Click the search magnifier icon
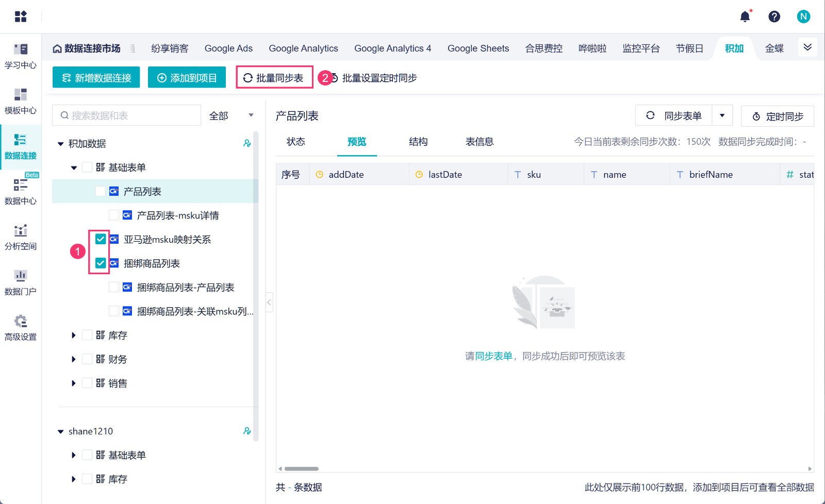Screen dimensions: 825x504 64,115
